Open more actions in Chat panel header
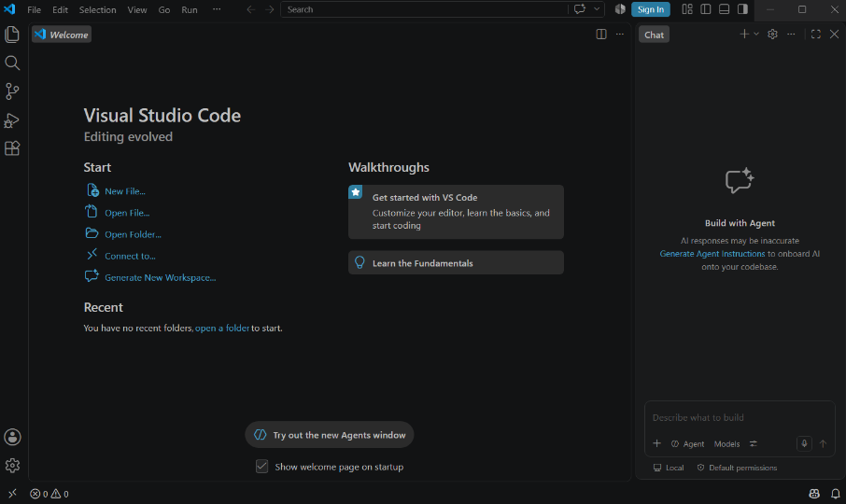This screenshot has width=846, height=504. [791, 34]
